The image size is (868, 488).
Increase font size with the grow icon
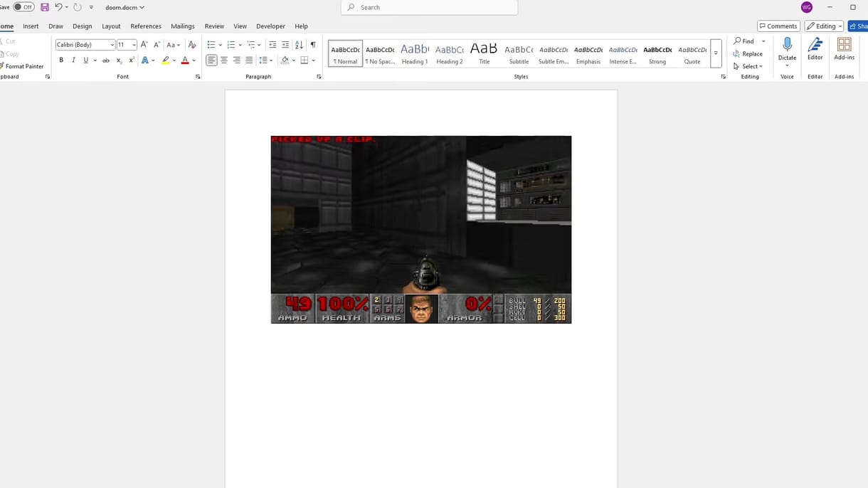point(144,45)
